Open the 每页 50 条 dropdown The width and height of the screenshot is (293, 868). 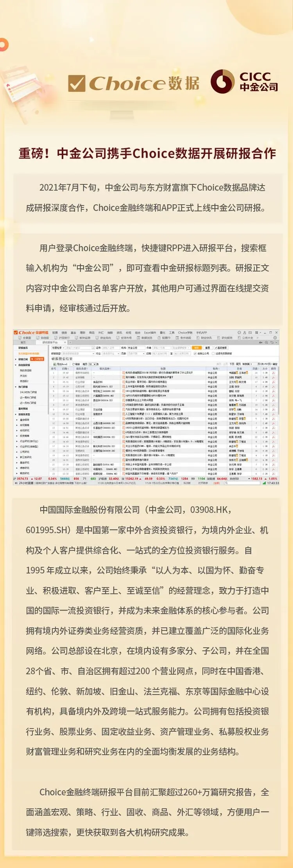[93, 364]
